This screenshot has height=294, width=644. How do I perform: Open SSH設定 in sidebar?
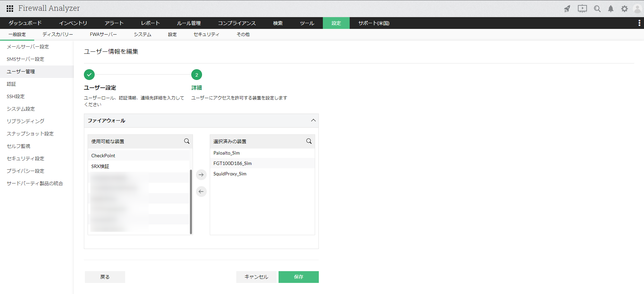coord(37,96)
